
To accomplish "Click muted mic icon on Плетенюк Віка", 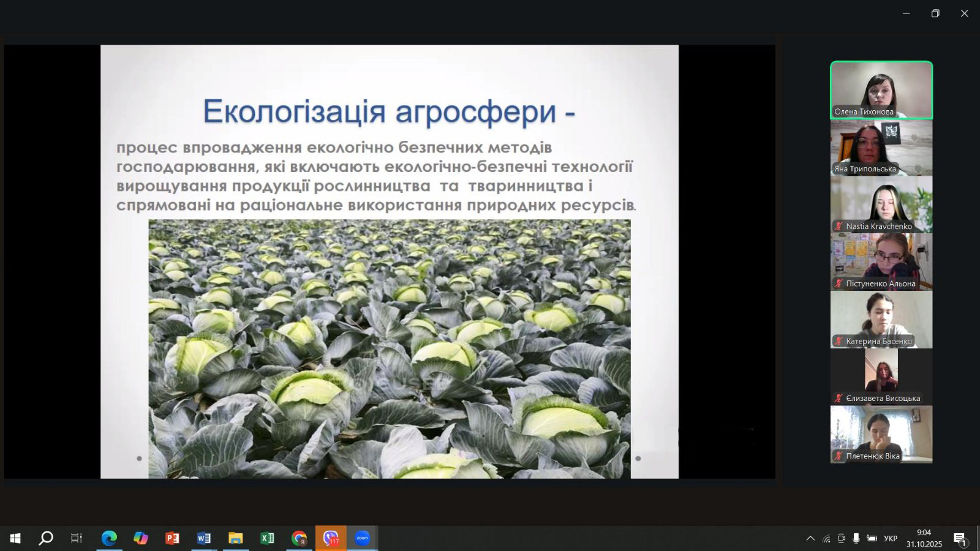I will click(x=839, y=456).
